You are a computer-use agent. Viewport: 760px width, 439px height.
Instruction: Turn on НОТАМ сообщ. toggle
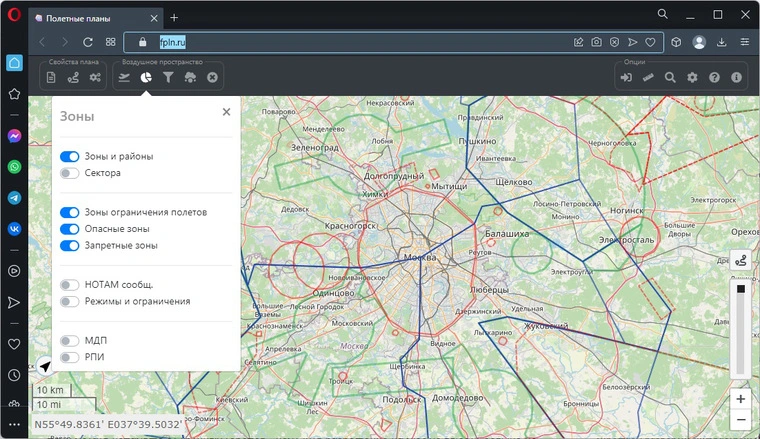pos(69,285)
